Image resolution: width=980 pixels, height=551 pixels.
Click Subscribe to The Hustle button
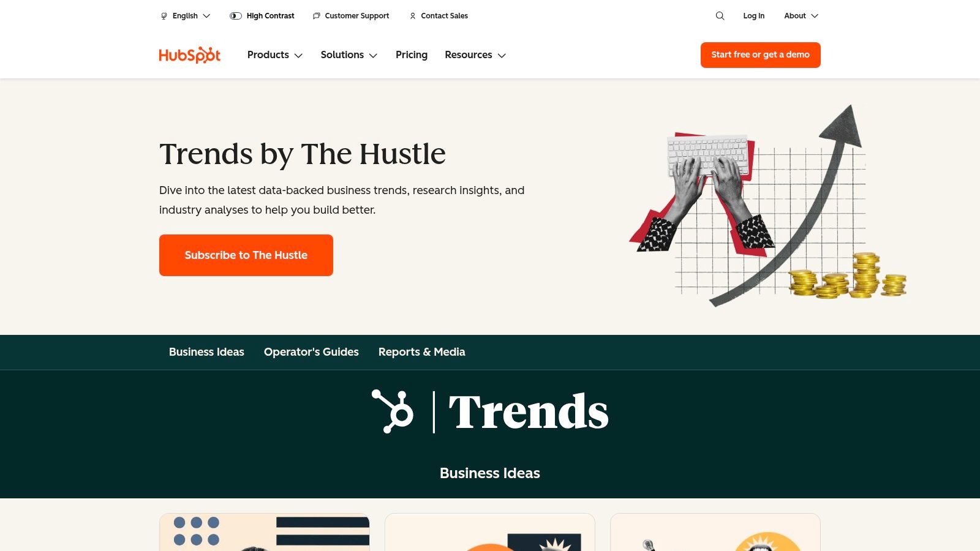[x=246, y=255]
